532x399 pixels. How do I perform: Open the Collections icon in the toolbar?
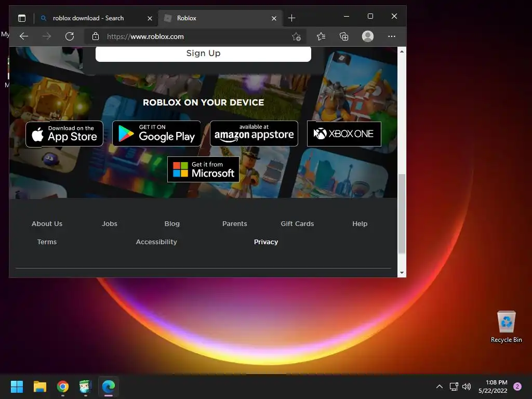(344, 36)
